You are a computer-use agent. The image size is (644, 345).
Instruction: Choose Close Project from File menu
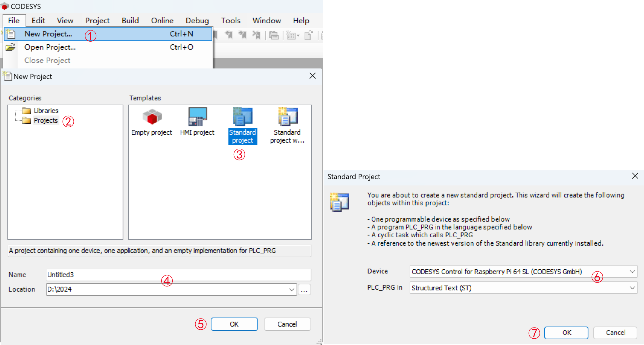108,60
